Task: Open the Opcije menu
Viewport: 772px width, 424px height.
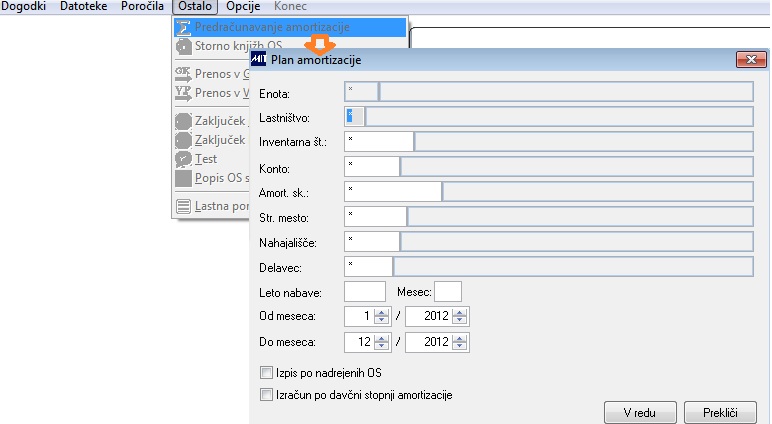Action: (243, 6)
